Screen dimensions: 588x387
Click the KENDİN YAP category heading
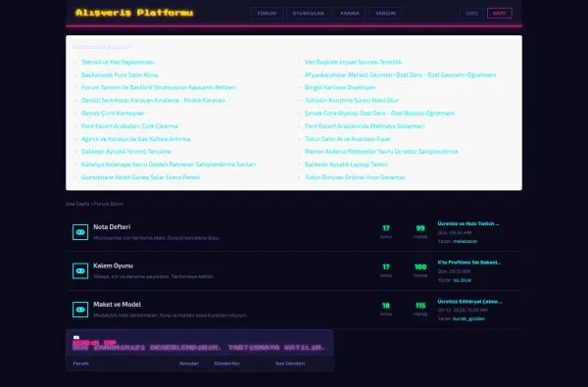tap(94, 342)
